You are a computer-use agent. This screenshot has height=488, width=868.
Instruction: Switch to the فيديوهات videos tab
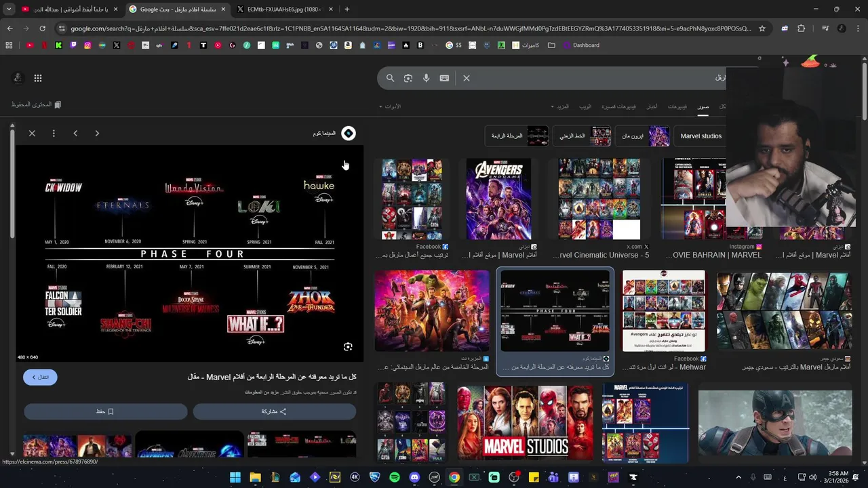(677, 106)
